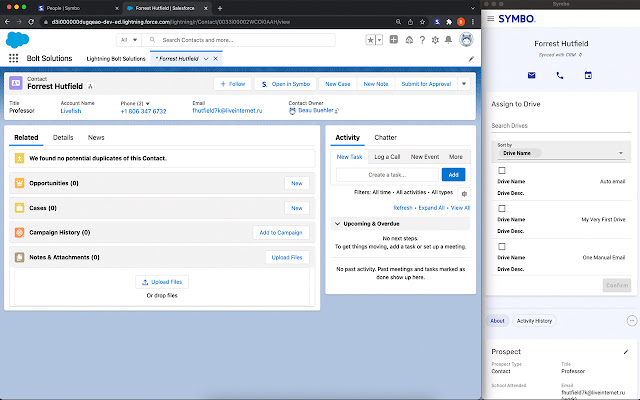
Task: Open the Setup gear icon
Action: (435, 40)
